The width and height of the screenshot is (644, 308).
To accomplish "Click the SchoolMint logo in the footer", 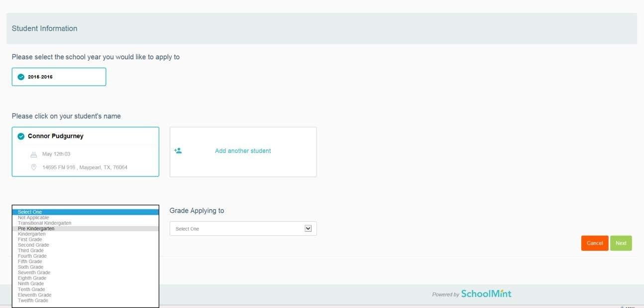I will tap(485, 294).
